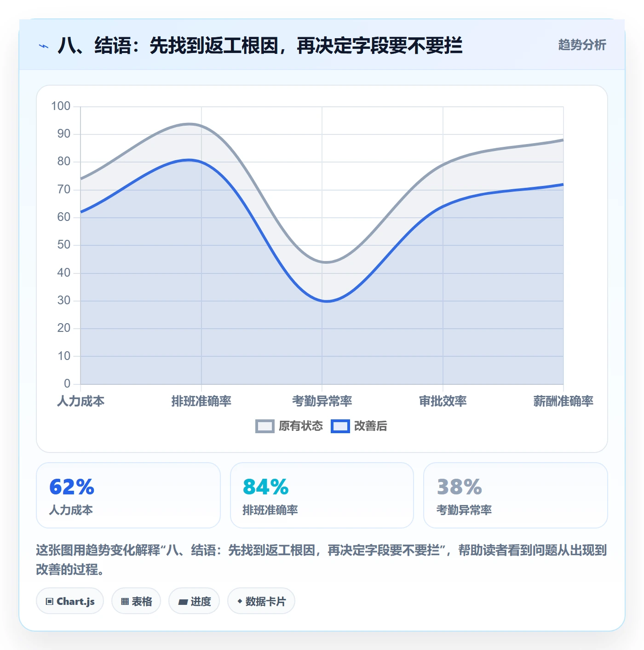Click the 人力成本 x-axis label
Viewport: 644px width, 650px height.
[81, 401]
